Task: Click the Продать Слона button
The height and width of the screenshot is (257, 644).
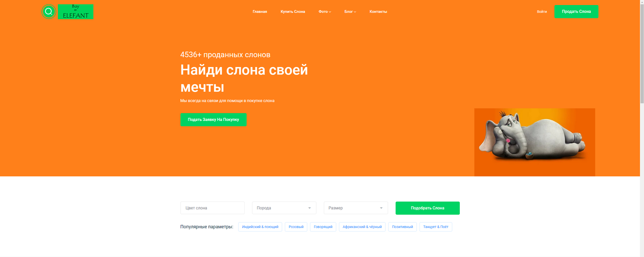Action: coord(576,12)
